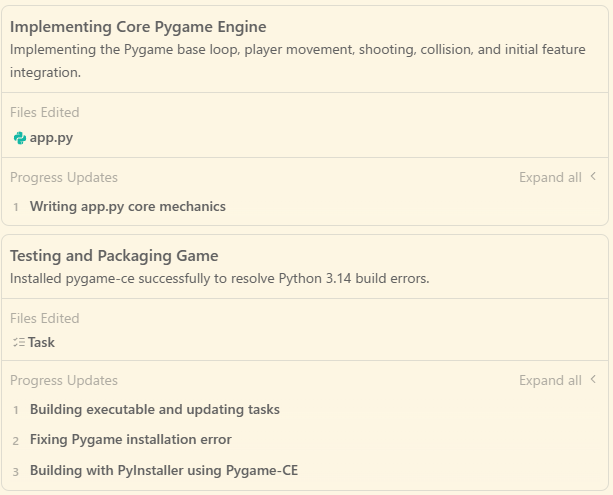Click the Python file icon beside app.py
This screenshot has width=613, height=495.
coord(19,138)
